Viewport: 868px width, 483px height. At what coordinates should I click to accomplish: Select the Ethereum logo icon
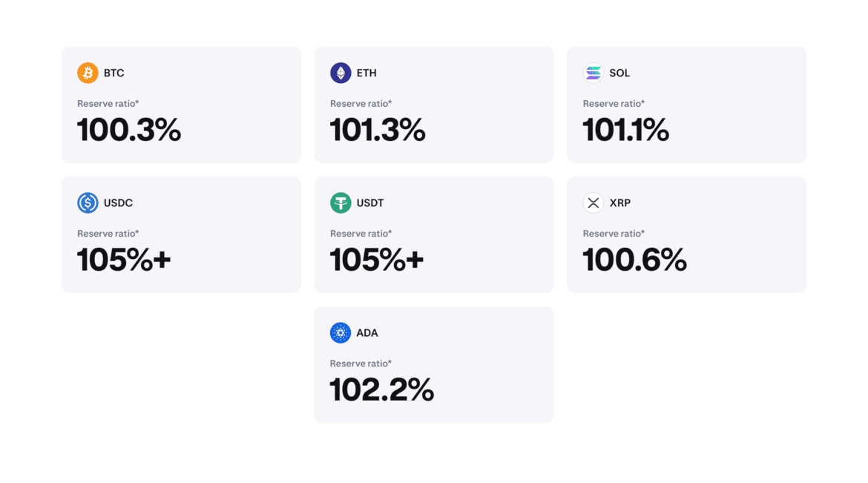point(340,73)
